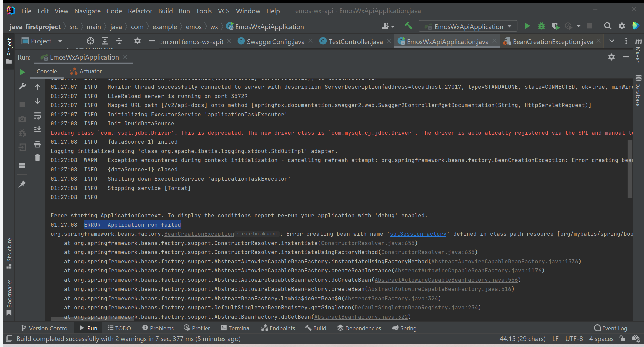This screenshot has width=644, height=347.
Task: Follow the sqlSessionFactory link
Action: pyautogui.click(x=418, y=234)
